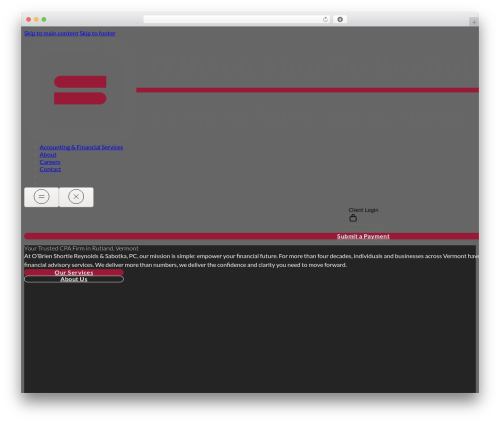Click the Client Login lock icon
This screenshot has height=423, width=500.
tap(353, 218)
